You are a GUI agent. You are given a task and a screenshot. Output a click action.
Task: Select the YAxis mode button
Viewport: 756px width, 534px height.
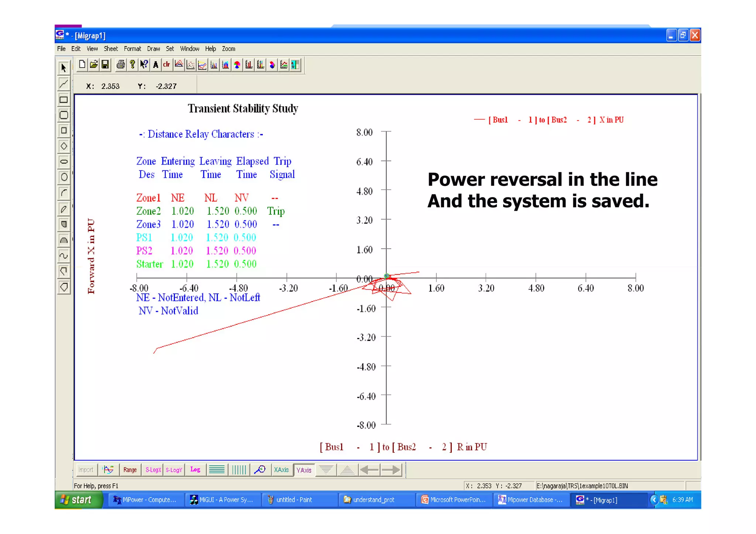(304, 470)
